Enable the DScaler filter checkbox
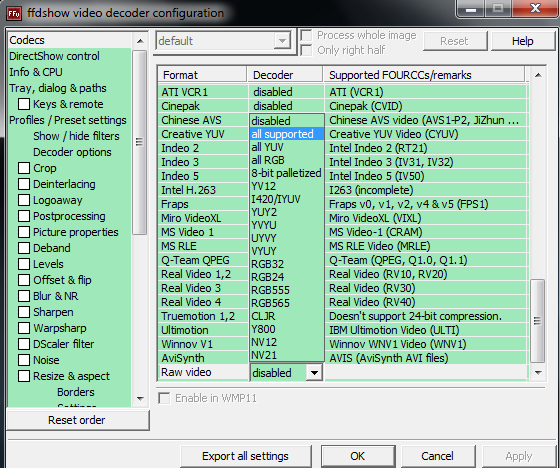 [x=24, y=344]
